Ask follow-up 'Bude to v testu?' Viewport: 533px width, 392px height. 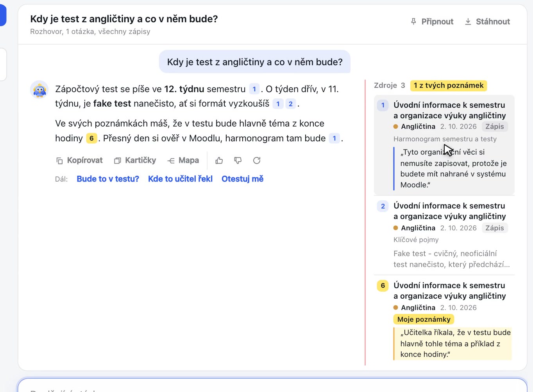108,179
